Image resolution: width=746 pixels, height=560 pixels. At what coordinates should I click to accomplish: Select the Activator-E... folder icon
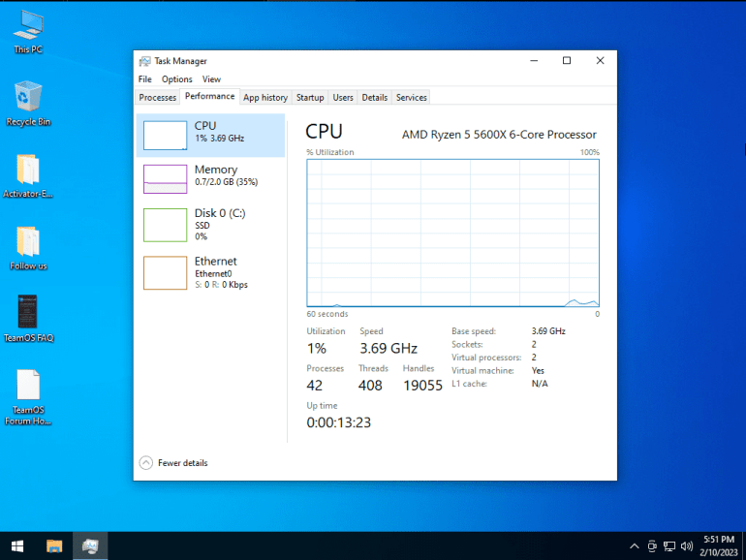[x=28, y=176]
